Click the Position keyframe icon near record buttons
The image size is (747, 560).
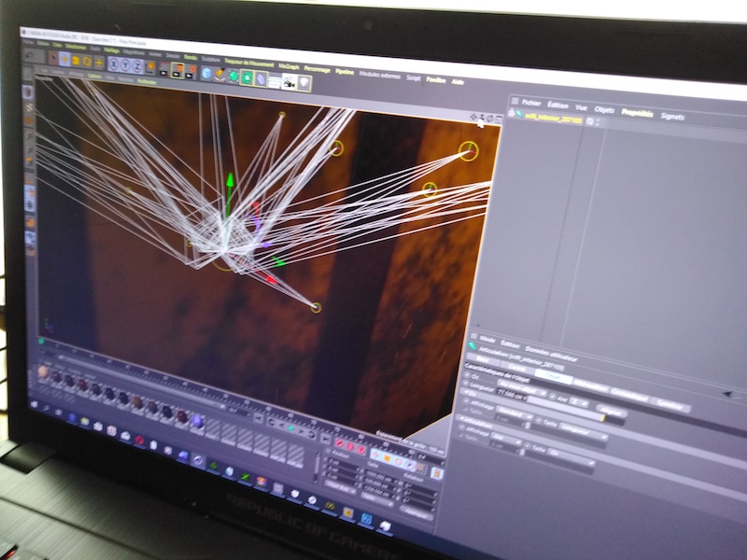click(376, 455)
